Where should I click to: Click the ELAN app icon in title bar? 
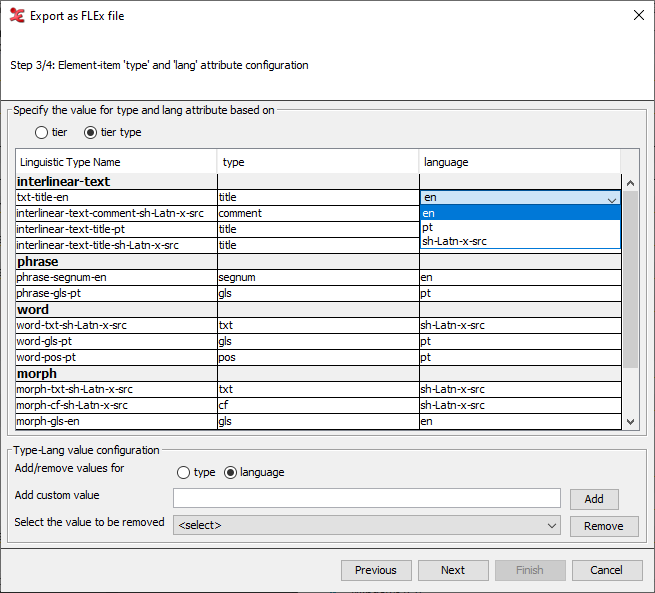[17, 16]
